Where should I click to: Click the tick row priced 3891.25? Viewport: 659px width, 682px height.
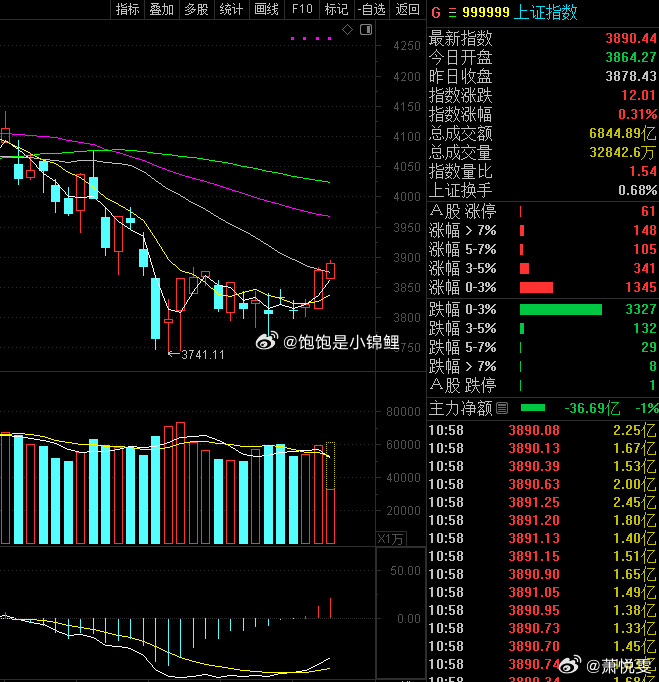pos(542,502)
